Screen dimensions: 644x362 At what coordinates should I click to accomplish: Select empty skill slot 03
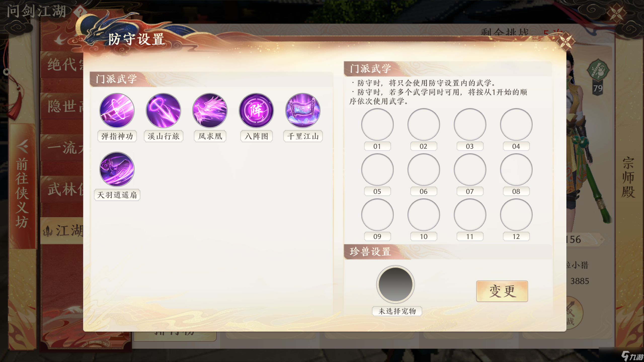(470, 124)
